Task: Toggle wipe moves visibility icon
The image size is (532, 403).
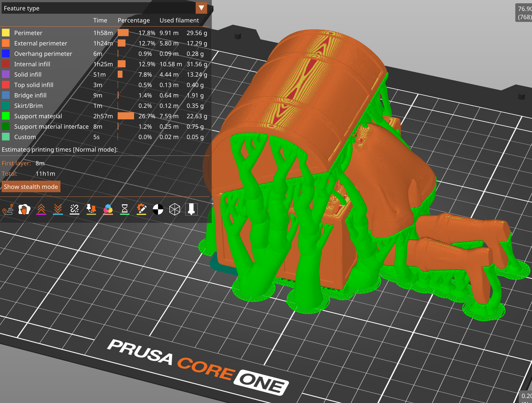Action: (x=24, y=209)
